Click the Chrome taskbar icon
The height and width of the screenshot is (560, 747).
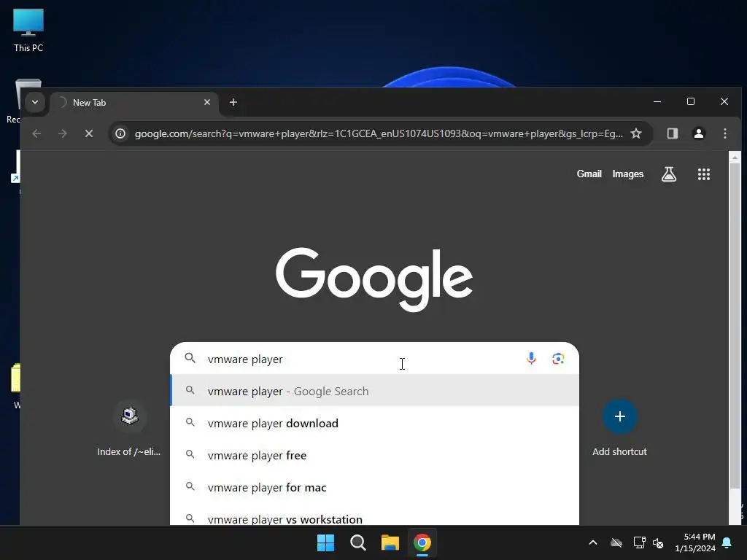pos(422,542)
